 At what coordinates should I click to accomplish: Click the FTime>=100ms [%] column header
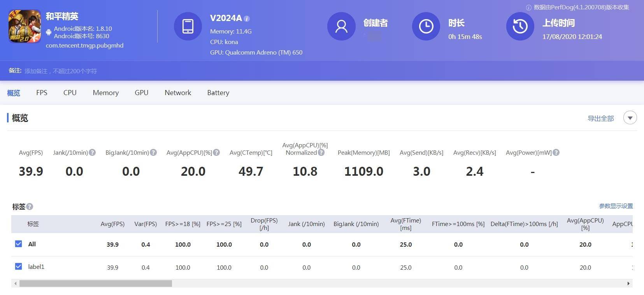click(458, 224)
